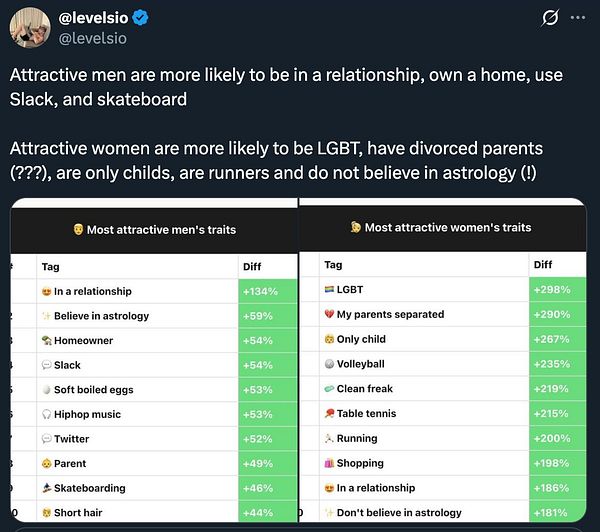600x532 pixels.
Task: Open the three-dot more options menu
Action: (x=578, y=17)
